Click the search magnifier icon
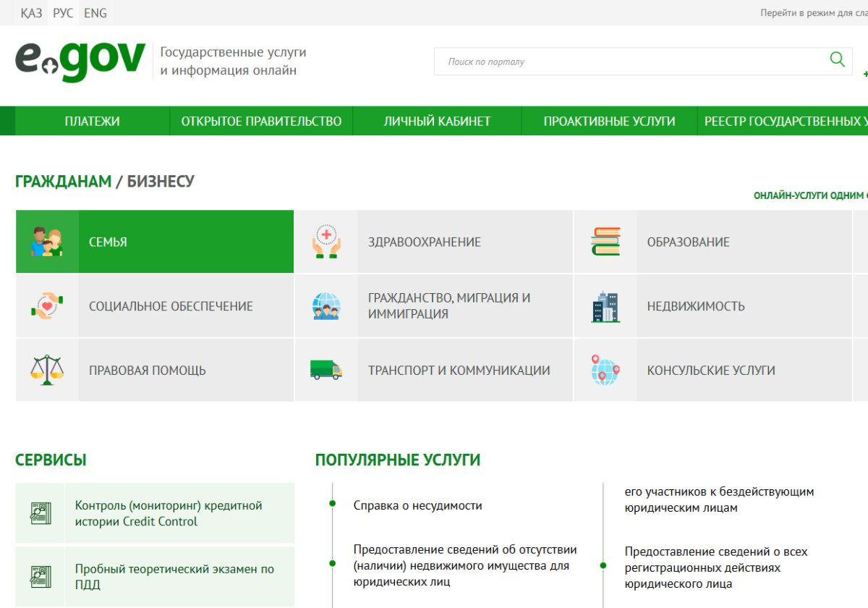The width and height of the screenshot is (868, 608). (837, 61)
